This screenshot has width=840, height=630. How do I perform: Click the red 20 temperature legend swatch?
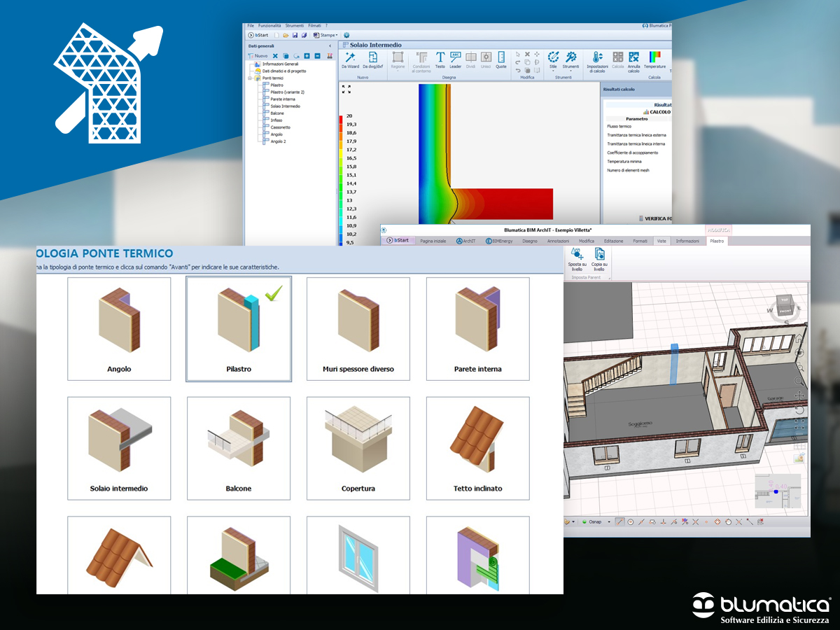click(340, 118)
